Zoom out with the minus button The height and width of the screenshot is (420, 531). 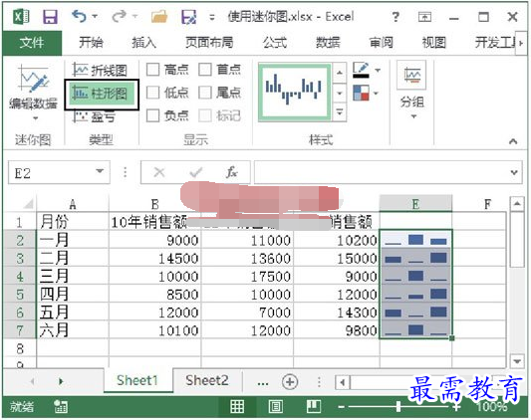pyautogui.click(x=342, y=406)
